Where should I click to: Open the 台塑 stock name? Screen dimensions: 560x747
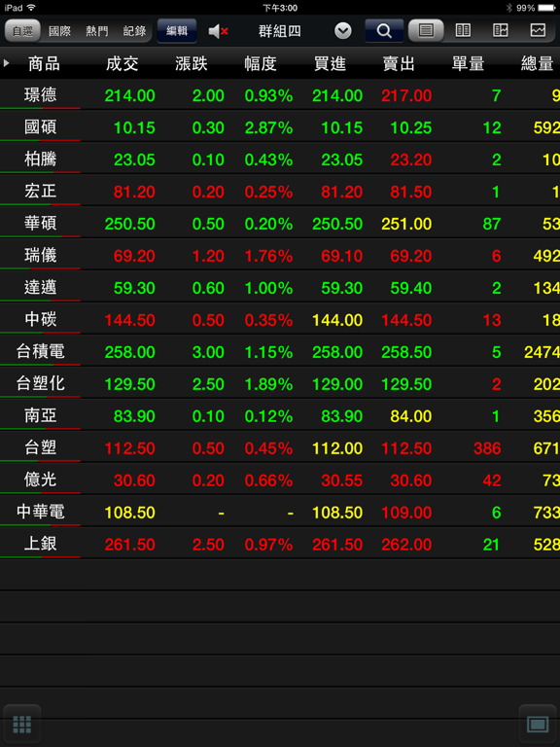(41, 447)
